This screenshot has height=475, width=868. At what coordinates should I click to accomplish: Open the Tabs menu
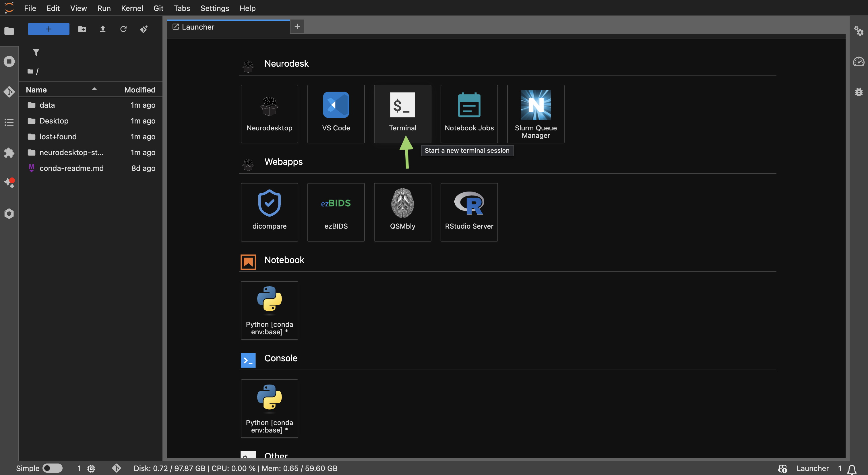click(182, 8)
